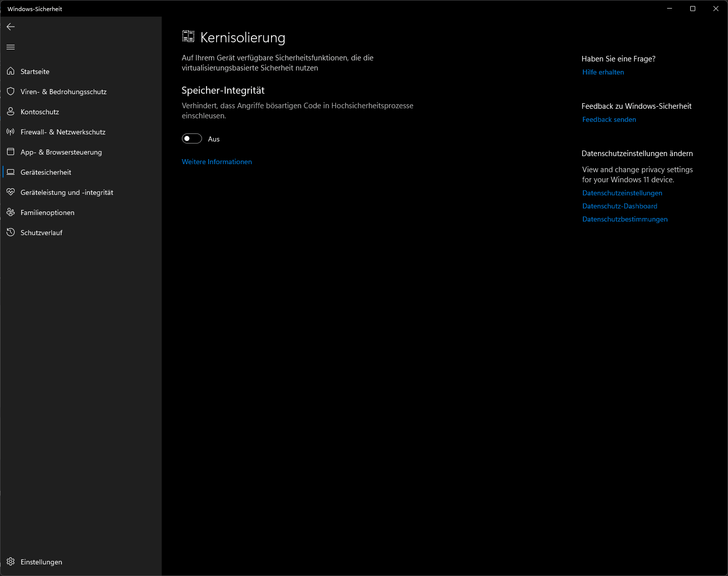728x576 pixels.
Task: Select 'Datenschutzeinstellungen ändern' heading
Action: [637, 154]
